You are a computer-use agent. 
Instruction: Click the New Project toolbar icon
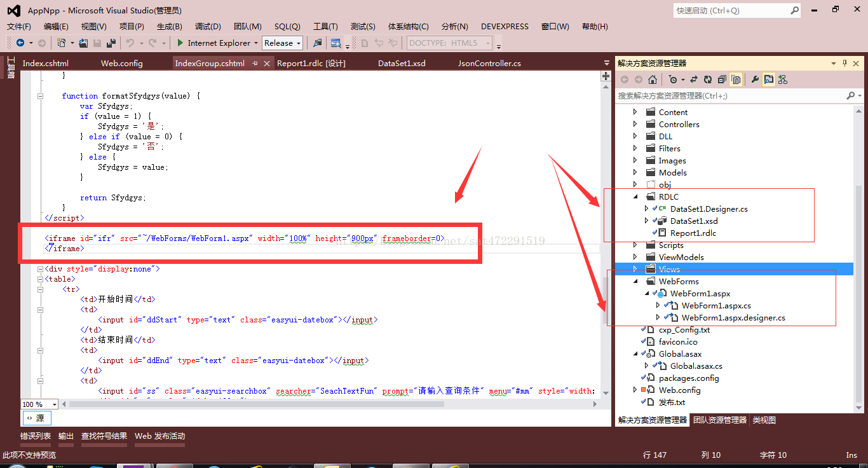pos(62,43)
